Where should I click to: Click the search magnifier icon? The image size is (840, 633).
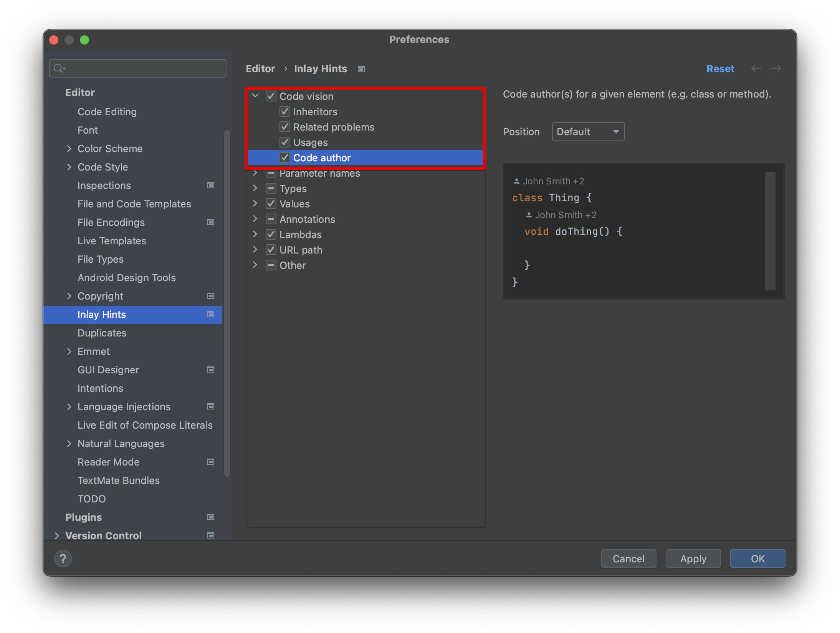(x=59, y=68)
